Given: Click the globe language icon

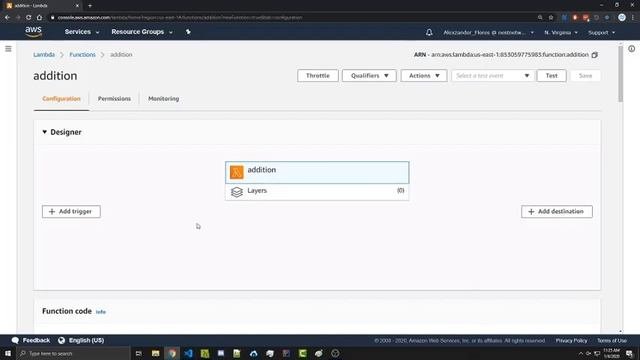Looking at the screenshot, I should [x=62, y=340].
